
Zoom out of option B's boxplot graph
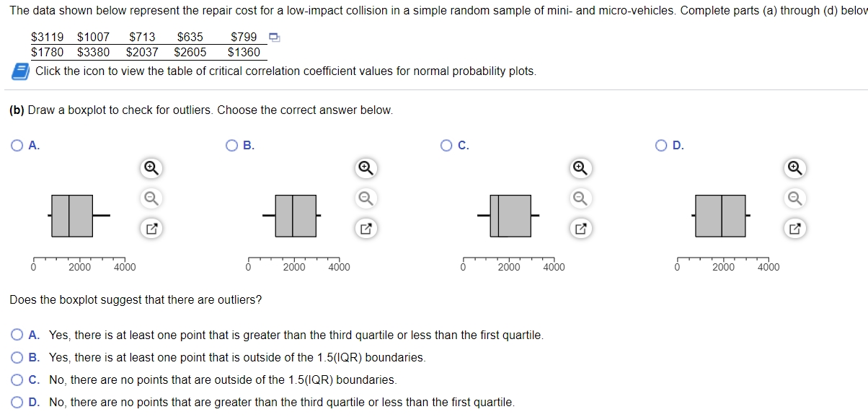pyautogui.click(x=365, y=198)
